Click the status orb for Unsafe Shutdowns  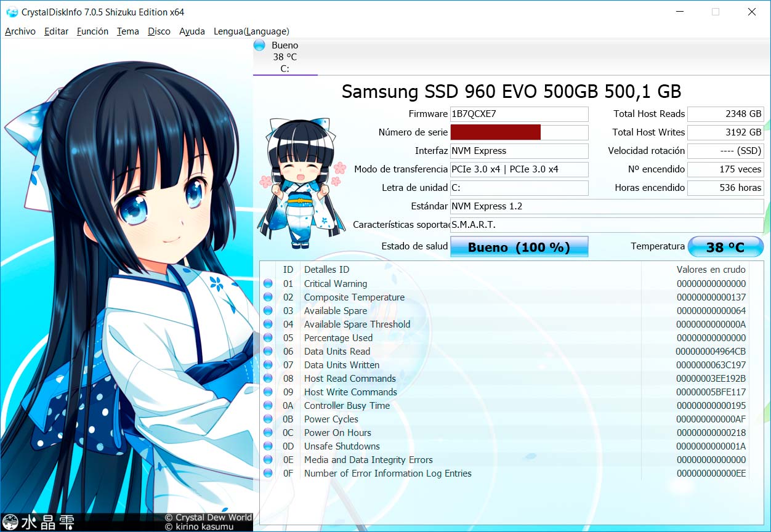point(268,446)
